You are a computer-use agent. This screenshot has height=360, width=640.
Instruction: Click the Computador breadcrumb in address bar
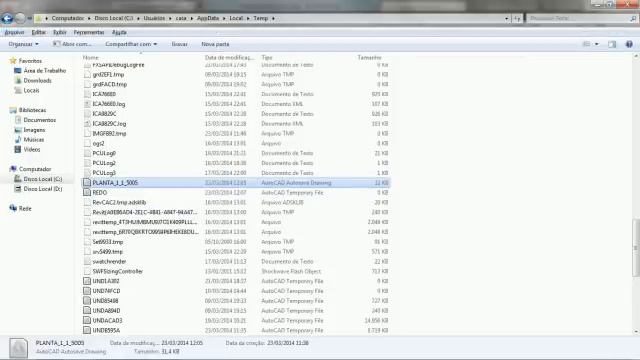68,18
